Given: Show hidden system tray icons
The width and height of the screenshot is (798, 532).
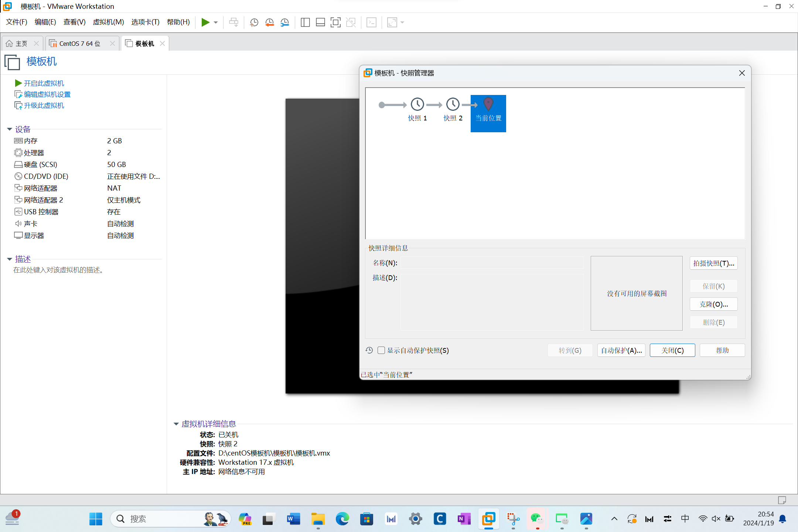Looking at the screenshot, I should coord(614,519).
